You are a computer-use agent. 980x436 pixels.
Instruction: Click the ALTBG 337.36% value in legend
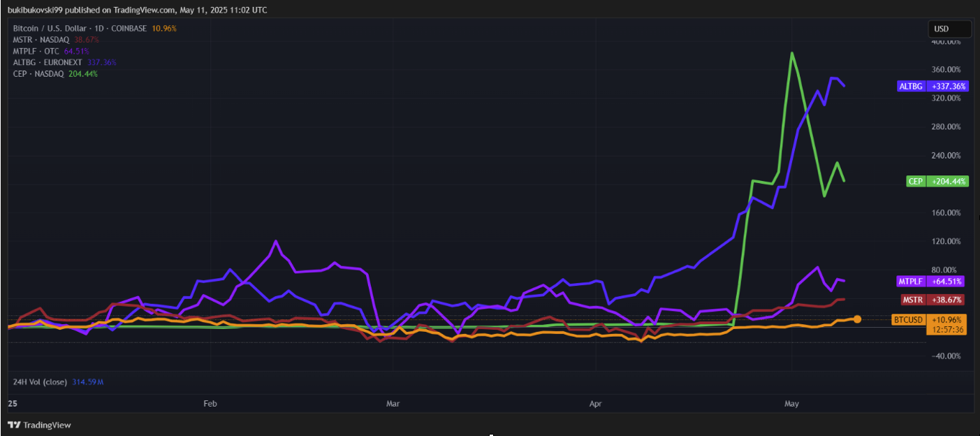coord(101,62)
